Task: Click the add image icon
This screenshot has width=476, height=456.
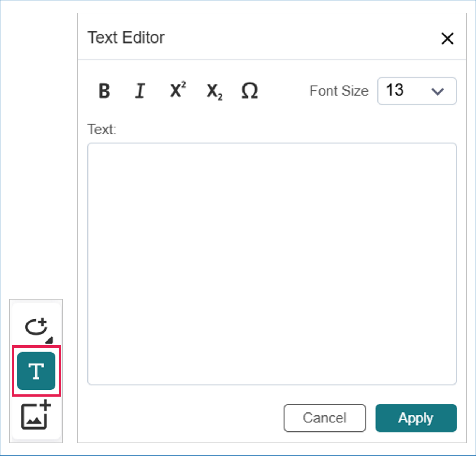Action: pyautogui.click(x=36, y=415)
